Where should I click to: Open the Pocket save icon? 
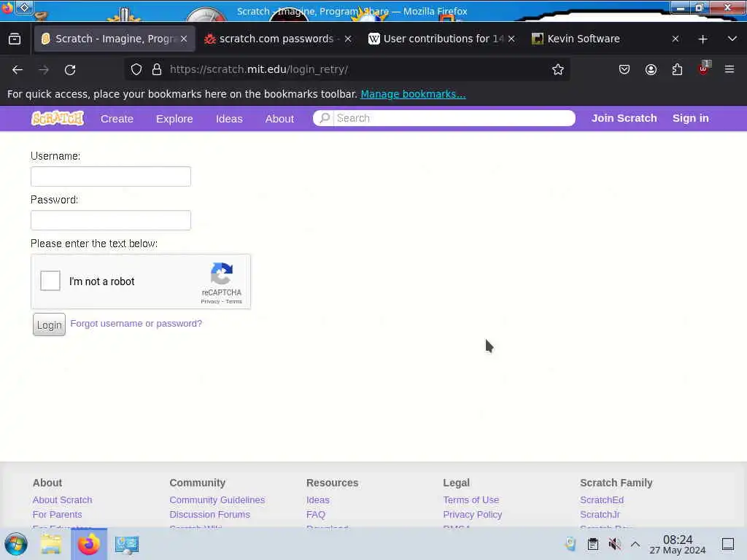tap(624, 69)
